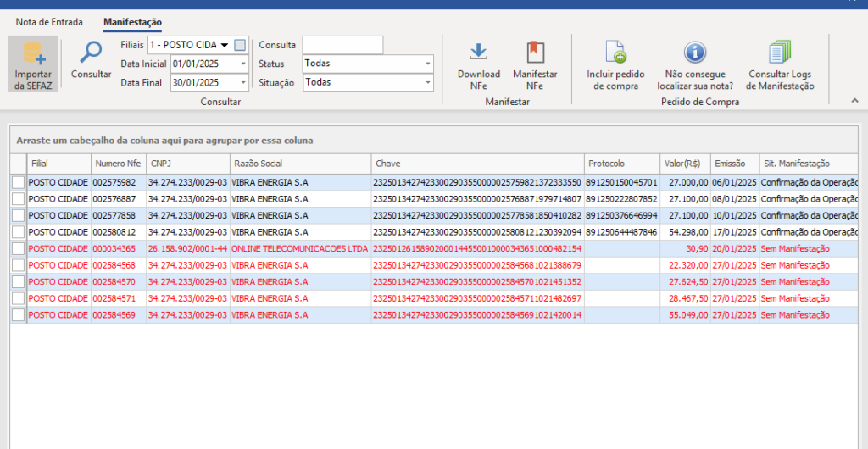Select the Manifestação tab
This screenshot has height=449, width=868.
132,22
